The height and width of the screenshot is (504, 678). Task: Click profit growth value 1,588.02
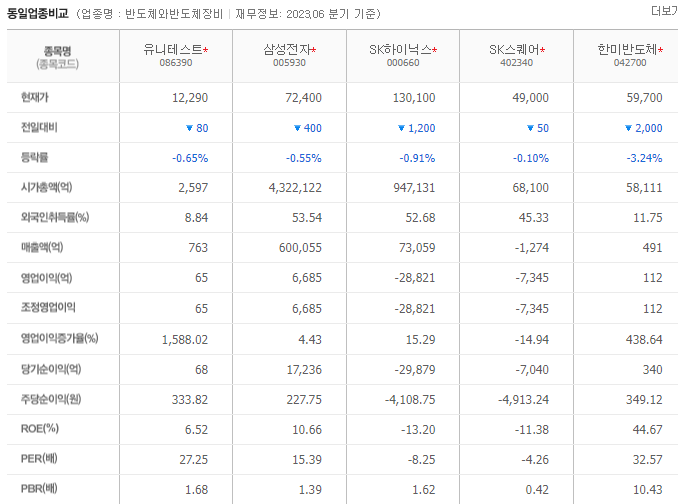(185, 340)
